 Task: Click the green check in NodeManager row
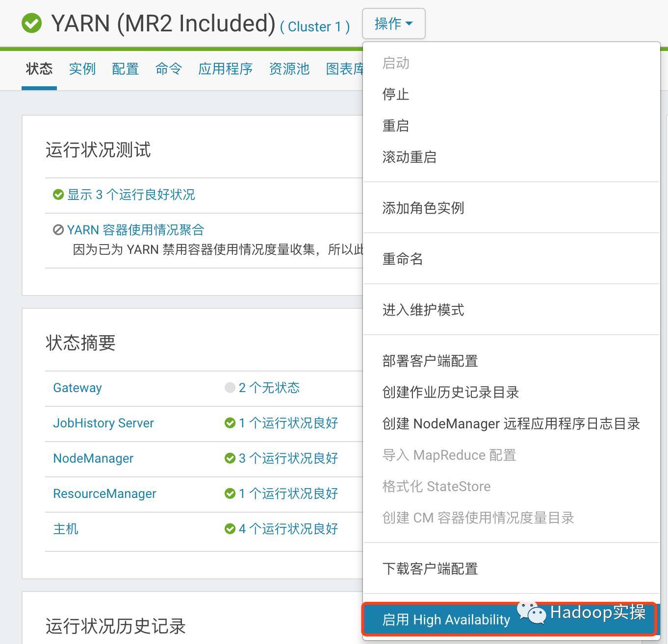(230, 458)
